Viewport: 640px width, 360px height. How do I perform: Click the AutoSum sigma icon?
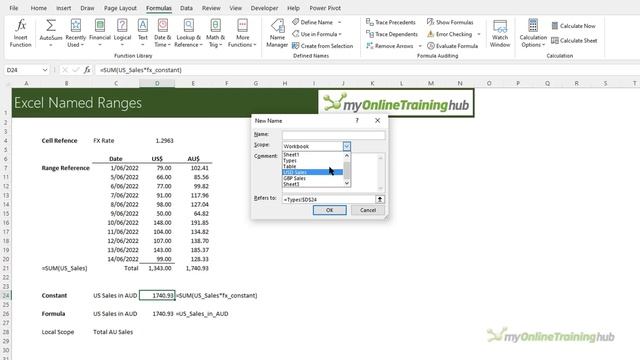pos(51,26)
